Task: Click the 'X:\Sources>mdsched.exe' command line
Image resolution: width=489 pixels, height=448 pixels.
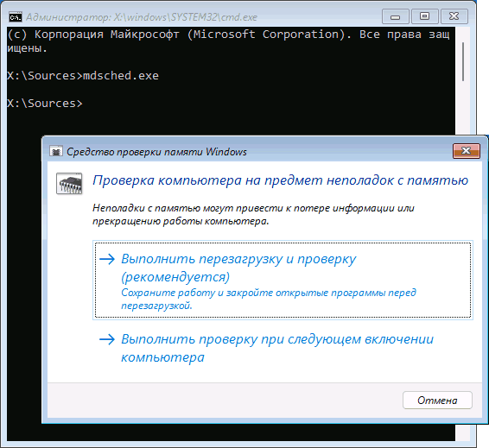Action: point(83,76)
